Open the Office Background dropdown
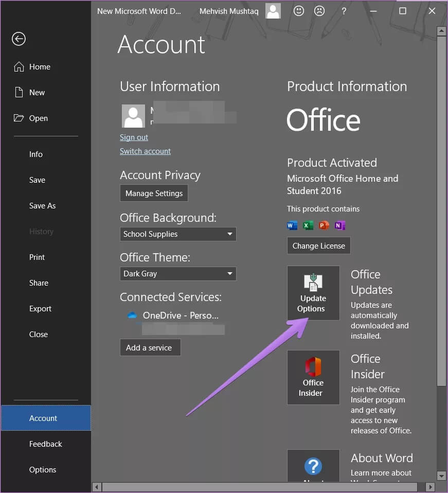 [x=178, y=234]
